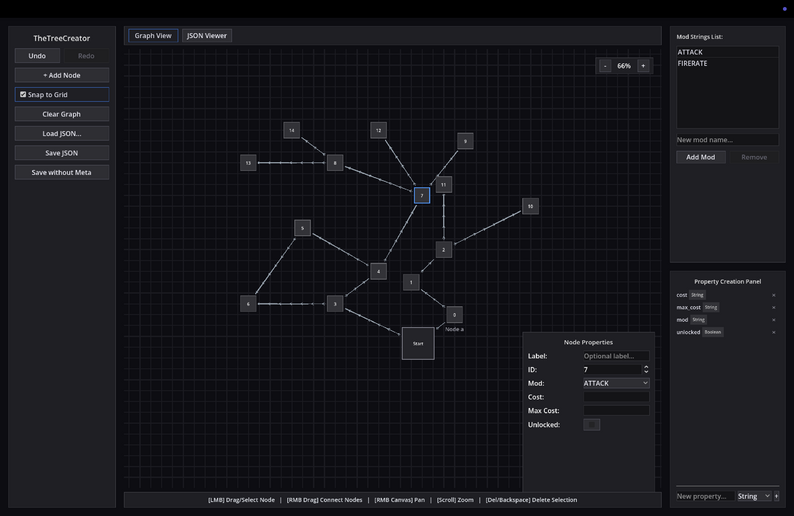The width and height of the screenshot is (794, 516).
Task: Focus the New property input field
Action: (x=705, y=496)
